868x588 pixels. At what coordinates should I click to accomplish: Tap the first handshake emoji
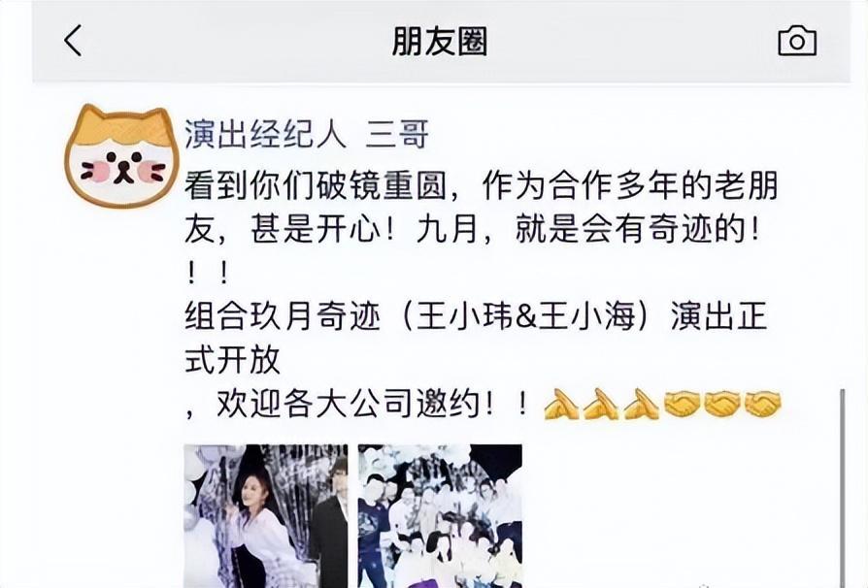click(x=683, y=404)
